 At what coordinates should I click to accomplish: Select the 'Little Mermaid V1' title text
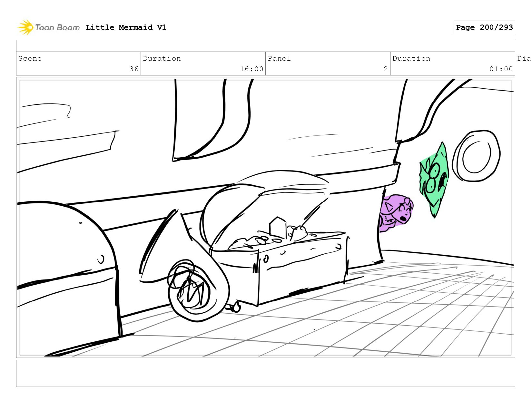pos(126,27)
